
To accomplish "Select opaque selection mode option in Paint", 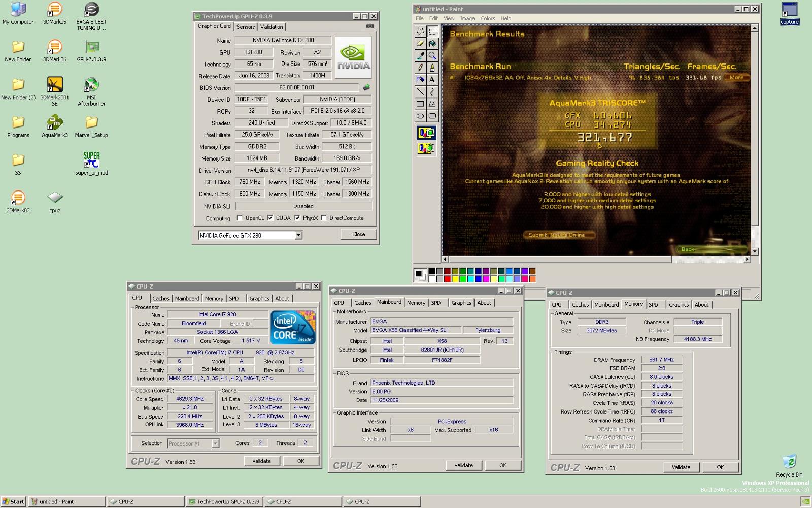I will point(426,133).
